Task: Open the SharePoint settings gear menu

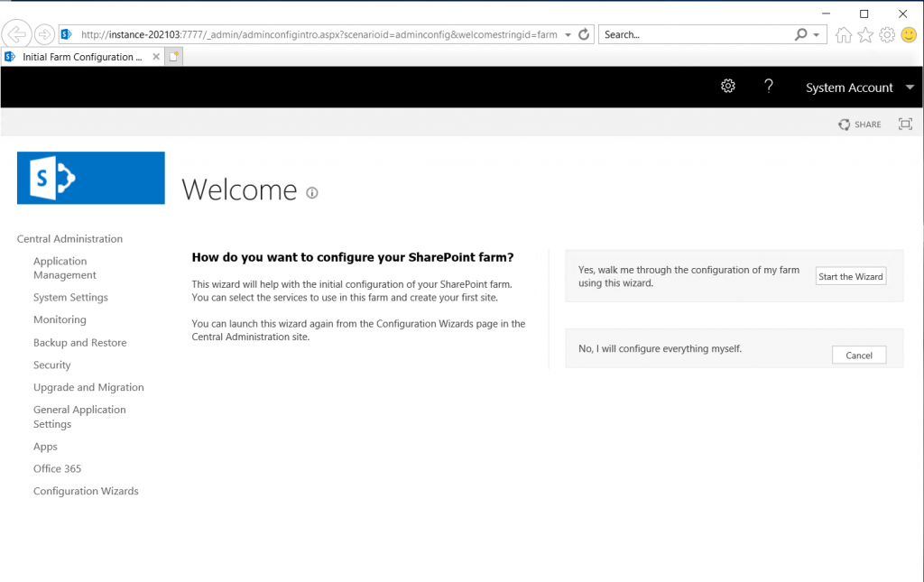Action: (x=727, y=87)
